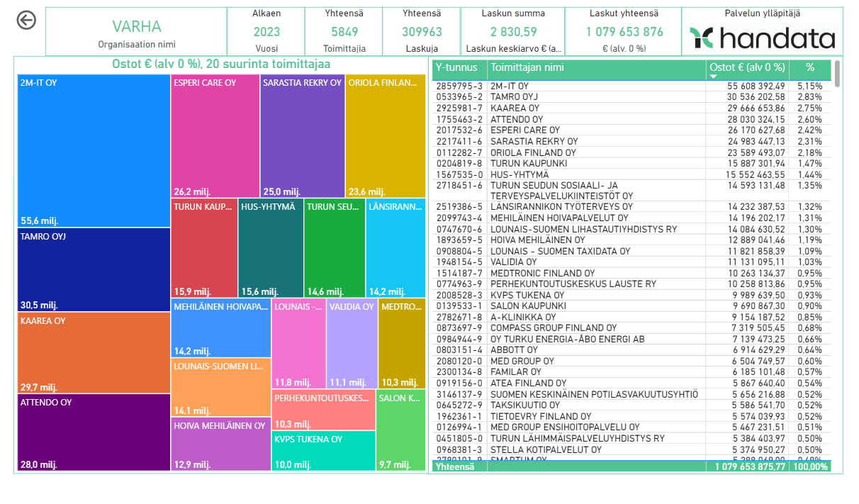
Task: Select the VALIDIA OY treemap tile
Action: (x=352, y=344)
